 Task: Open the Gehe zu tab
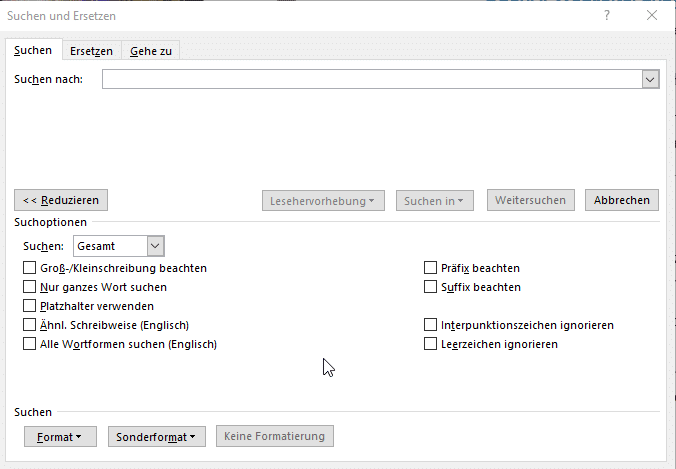150,51
